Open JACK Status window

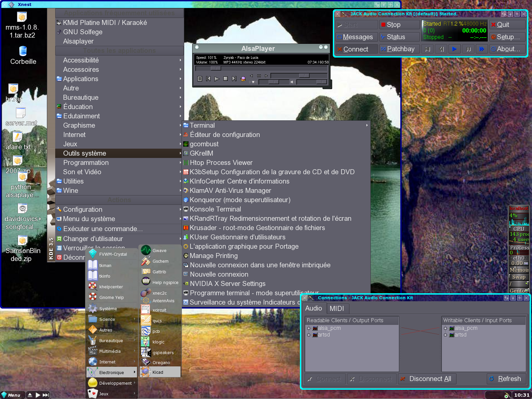(399, 37)
